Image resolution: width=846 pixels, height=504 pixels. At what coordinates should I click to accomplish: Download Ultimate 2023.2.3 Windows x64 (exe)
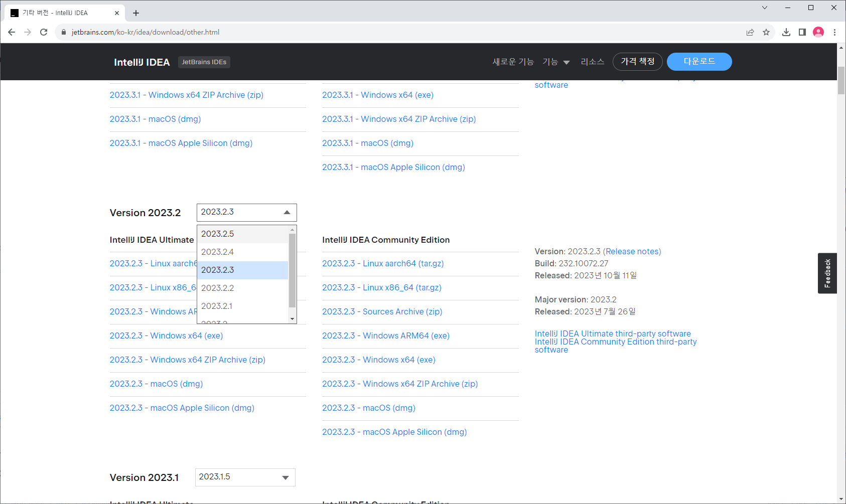coord(167,336)
